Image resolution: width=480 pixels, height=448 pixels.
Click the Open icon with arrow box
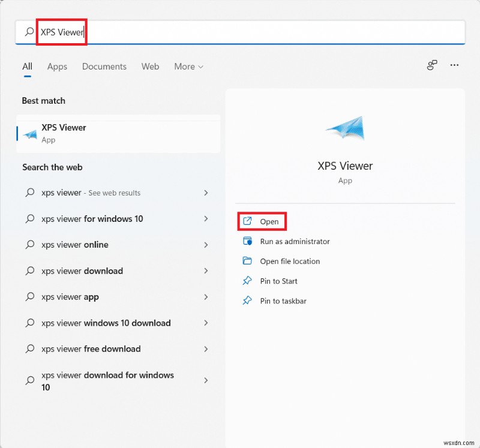coord(247,221)
